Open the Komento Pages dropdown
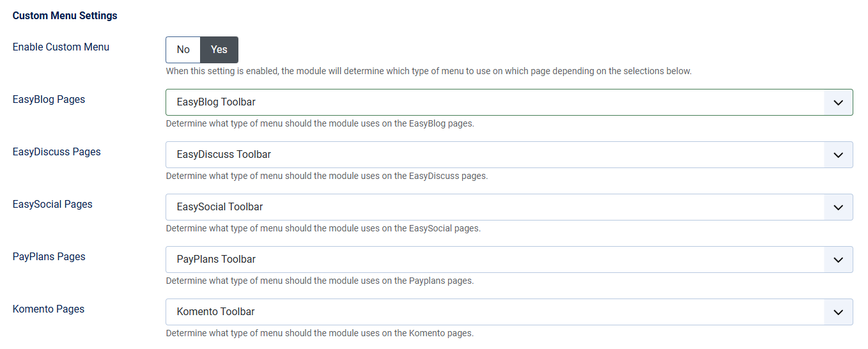The width and height of the screenshot is (868, 349). click(x=509, y=312)
